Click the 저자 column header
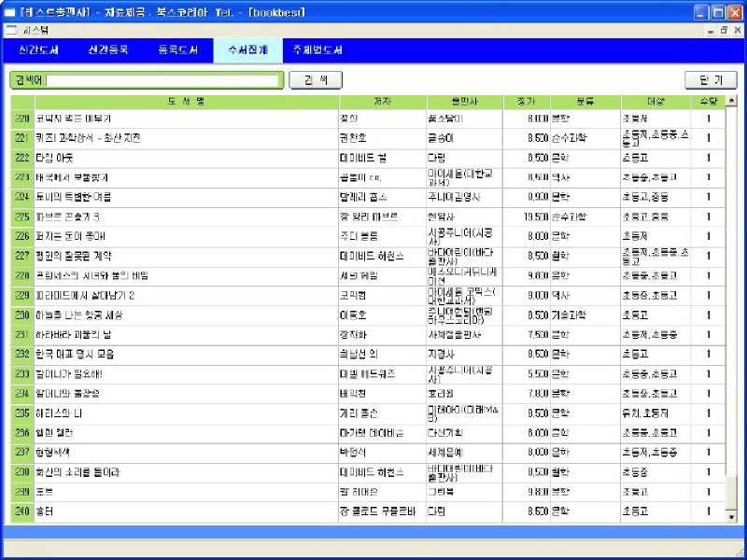Viewport: 747px width, 560px height. pos(383,102)
